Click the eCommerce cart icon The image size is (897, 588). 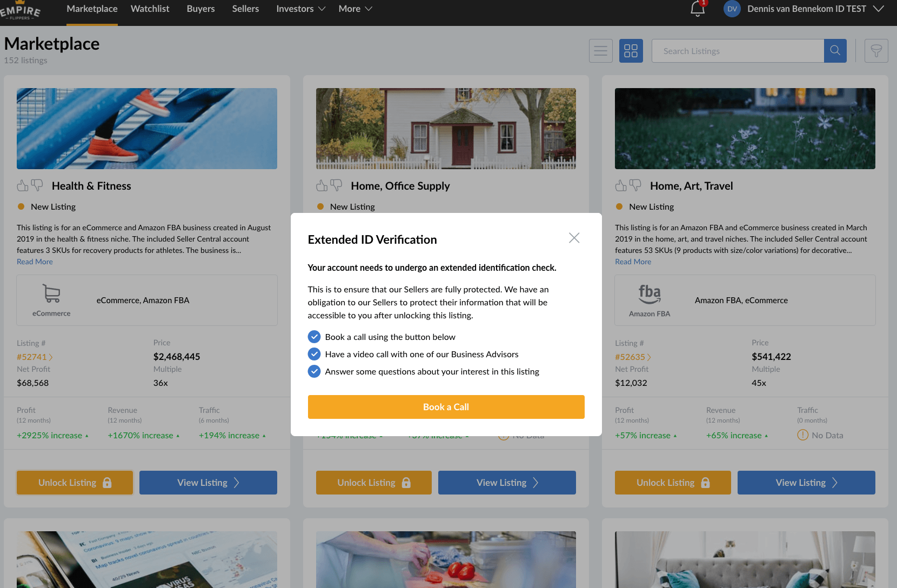click(51, 294)
